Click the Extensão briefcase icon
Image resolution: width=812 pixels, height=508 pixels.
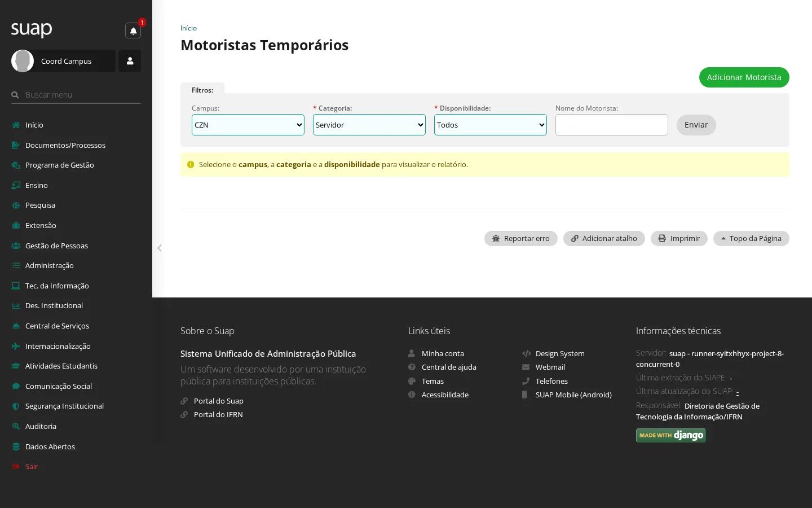pos(16,225)
